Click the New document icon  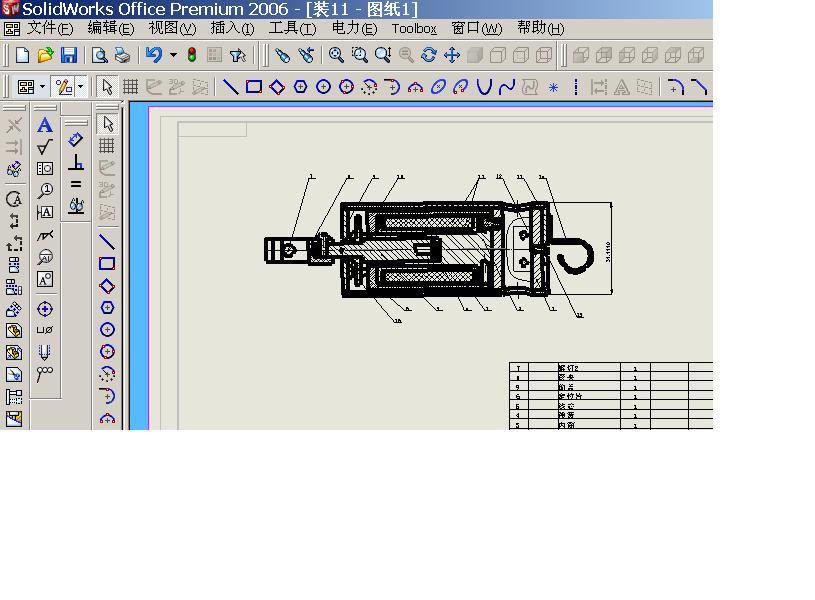click(22, 56)
